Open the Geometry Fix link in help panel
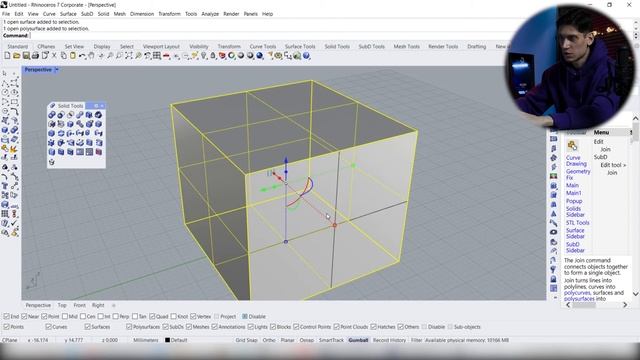 click(578, 175)
